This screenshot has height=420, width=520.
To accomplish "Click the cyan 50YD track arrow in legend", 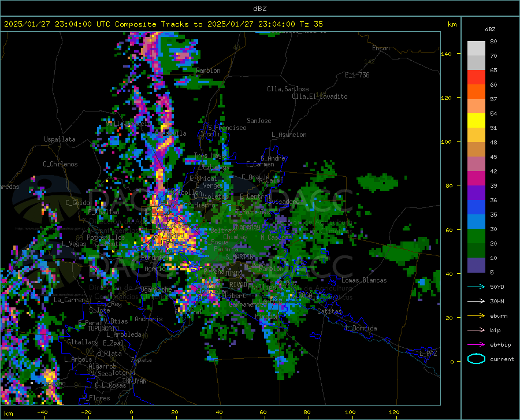I will click(476, 287).
